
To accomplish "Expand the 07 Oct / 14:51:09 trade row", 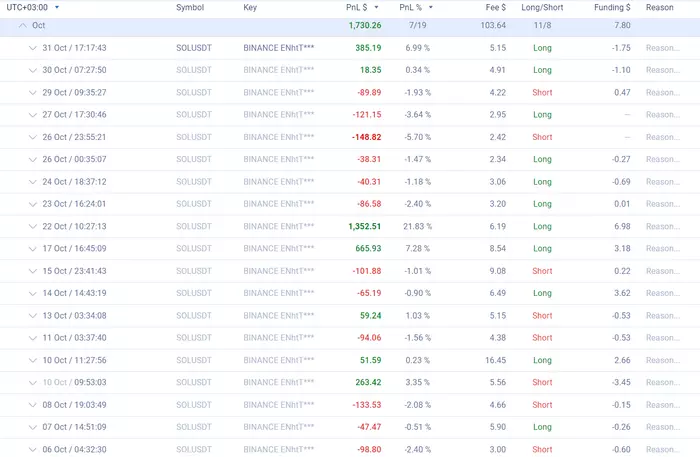I will [33, 427].
